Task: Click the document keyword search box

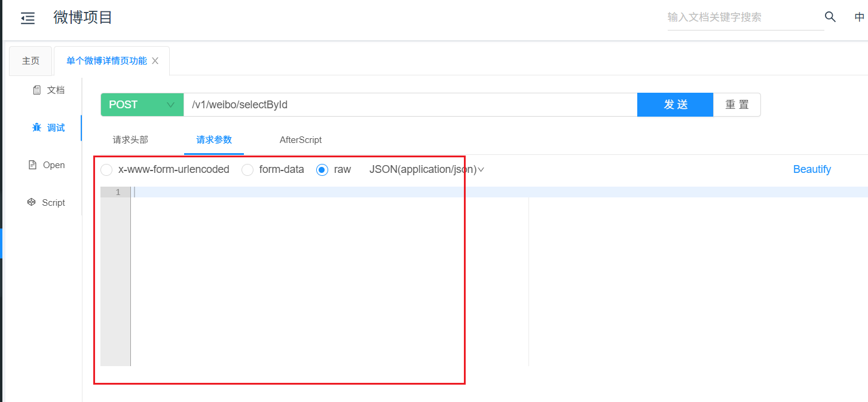Action: (x=745, y=17)
